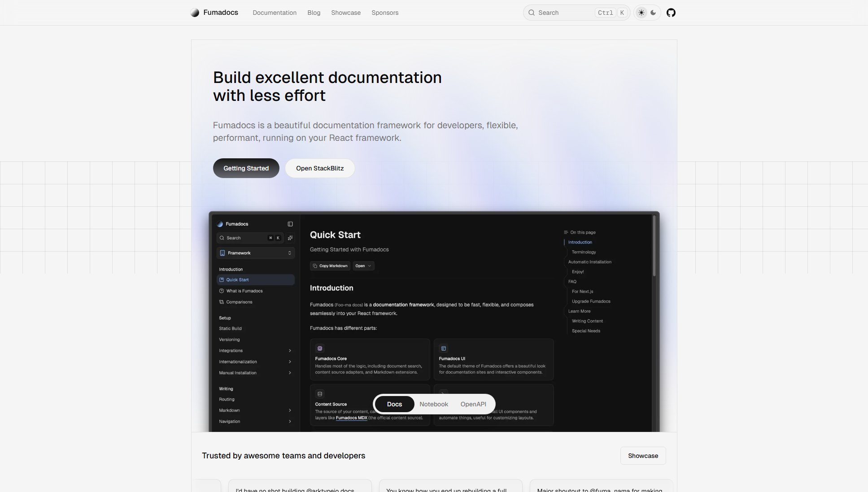Open the GitHub repository icon
The height and width of the screenshot is (492, 868).
671,13
